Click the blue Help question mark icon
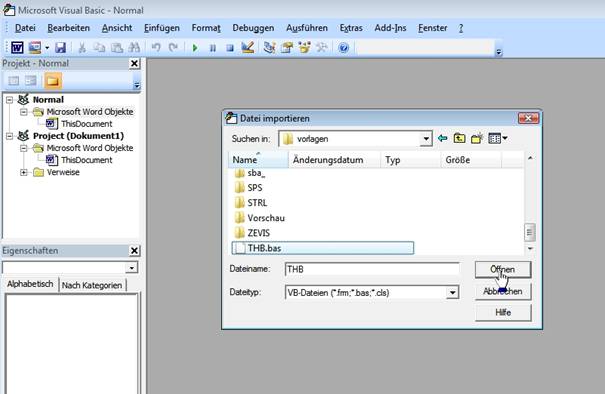This screenshot has width=605, height=394. click(x=343, y=48)
